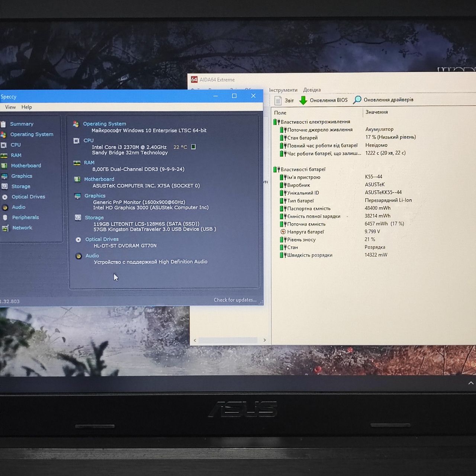Select the Швидкість розрядки row

306,255
